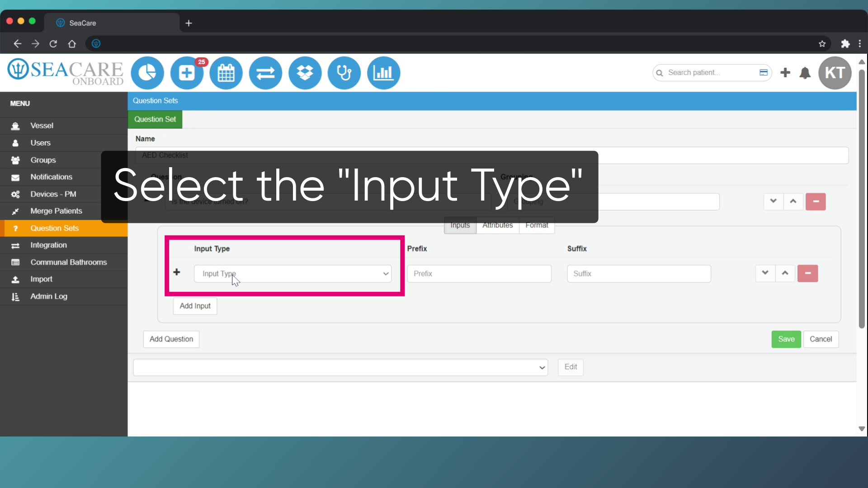The width and height of the screenshot is (868, 488).
Task: Open a new browser tab
Action: point(189,23)
